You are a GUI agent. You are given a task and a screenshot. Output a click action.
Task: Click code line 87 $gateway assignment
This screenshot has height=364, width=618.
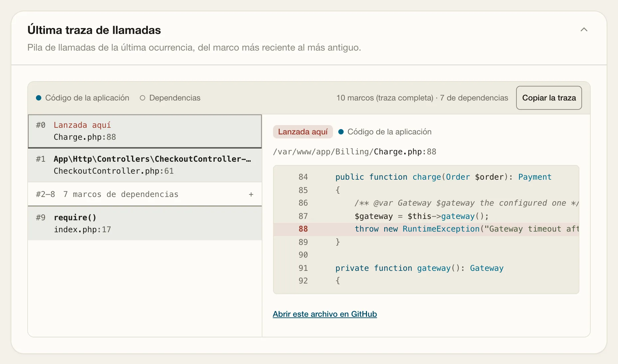click(x=426, y=216)
